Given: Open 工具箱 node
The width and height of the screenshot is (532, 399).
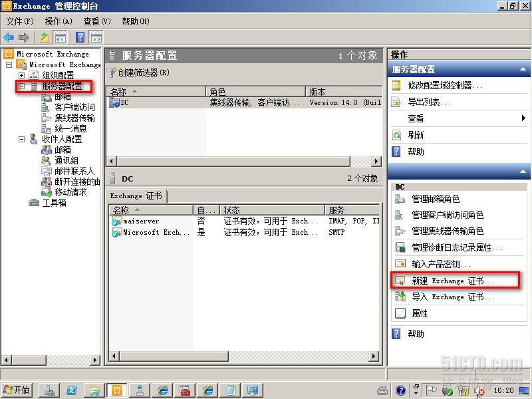Looking at the screenshot, I should [54, 203].
